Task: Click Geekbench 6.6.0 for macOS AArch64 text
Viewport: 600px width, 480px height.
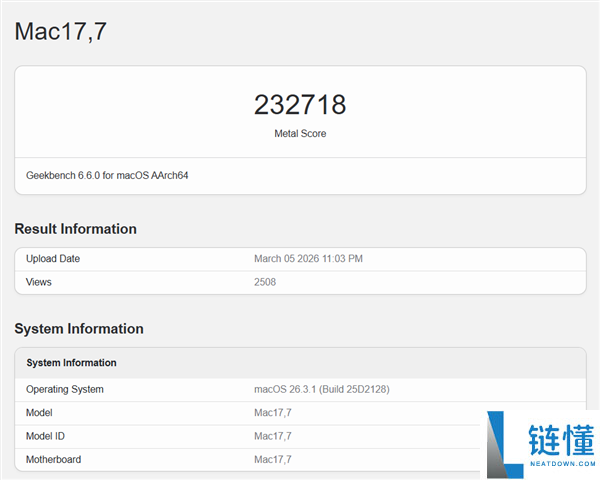Action: (x=107, y=175)
